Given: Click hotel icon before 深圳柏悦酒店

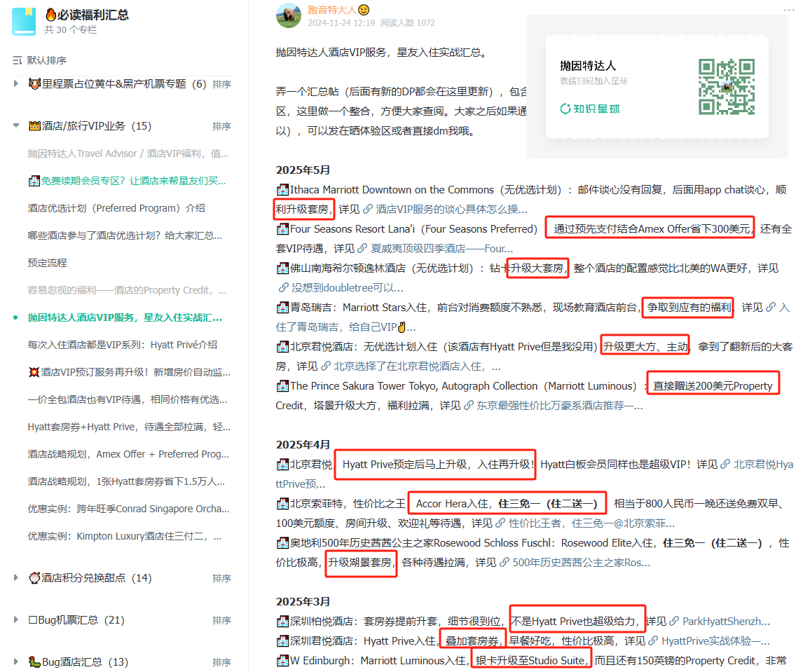Looking at the screenshot, I should tap(282, 622).
